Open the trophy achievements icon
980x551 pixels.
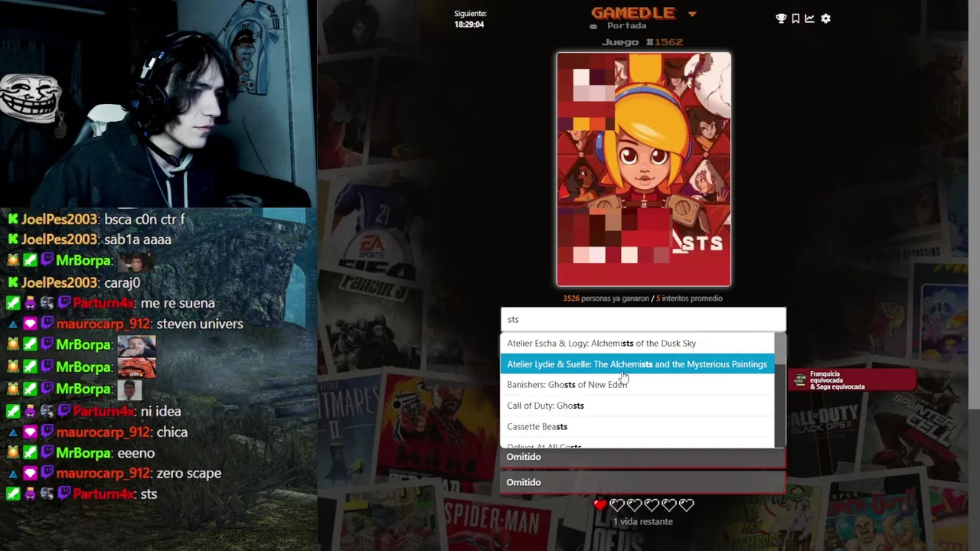(x=781, y=18)
